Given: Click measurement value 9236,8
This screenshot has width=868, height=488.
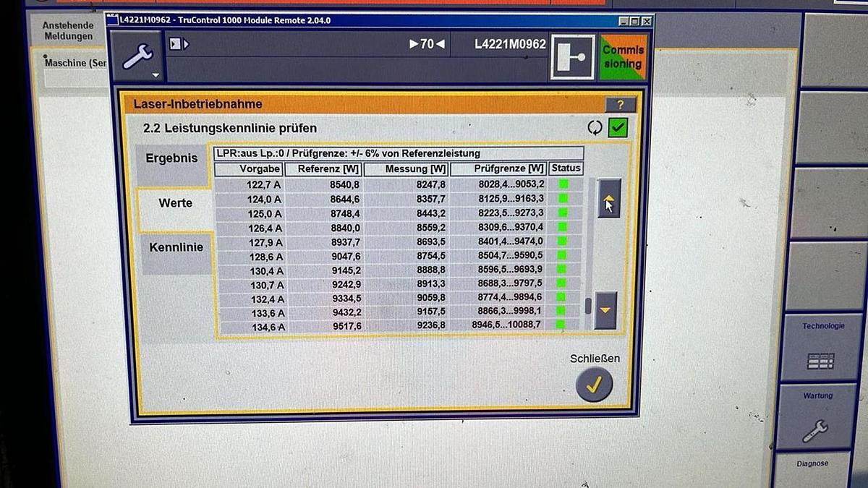Looking at the screenshot, I should point(431,326).
